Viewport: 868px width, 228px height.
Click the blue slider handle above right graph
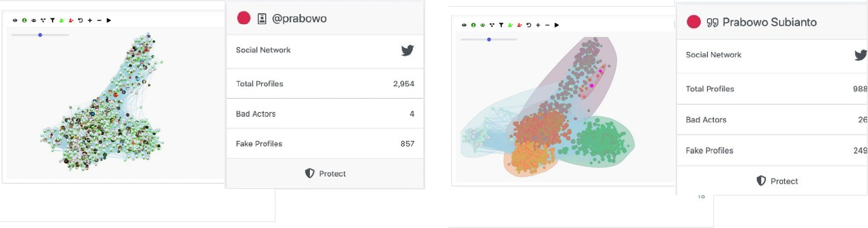(489, 39)
